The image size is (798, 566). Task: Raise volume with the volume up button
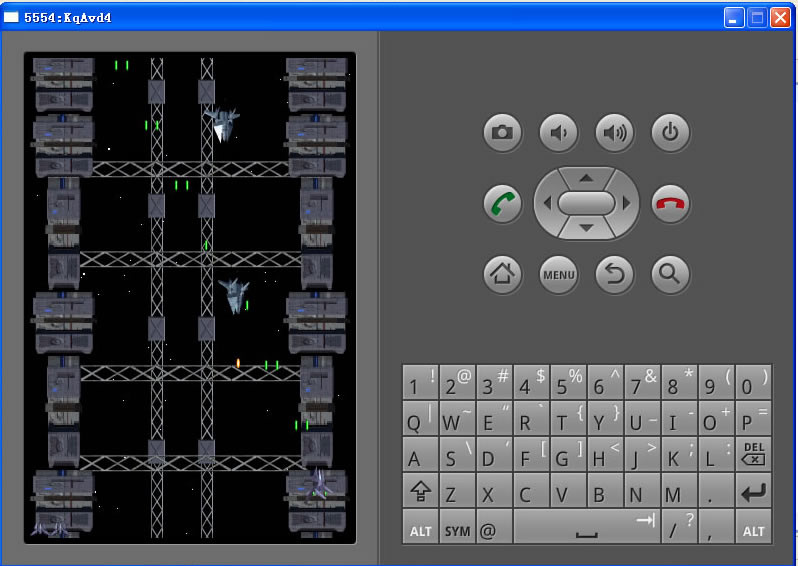click(x=614, y=132)
